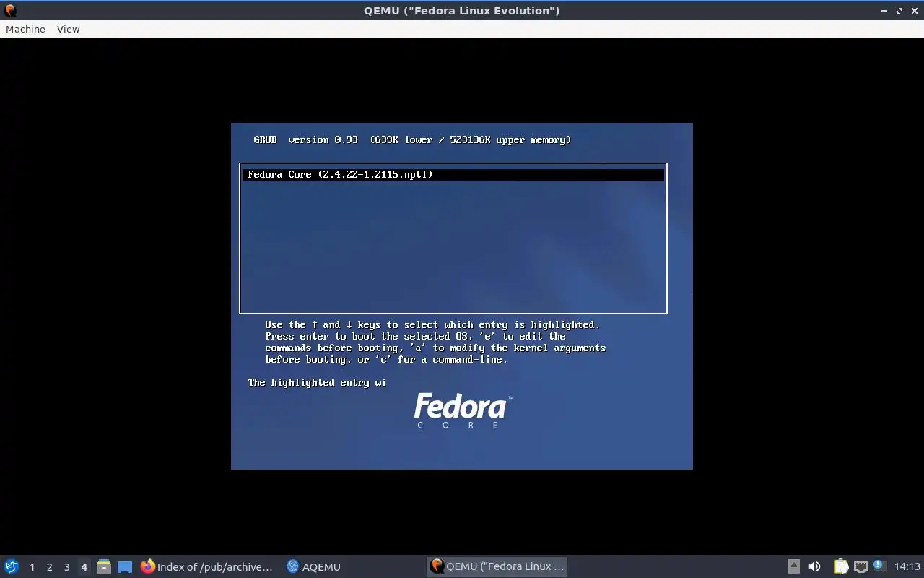Open the application launcher start menu
The image size is (924, 578).
pos(12,566)
